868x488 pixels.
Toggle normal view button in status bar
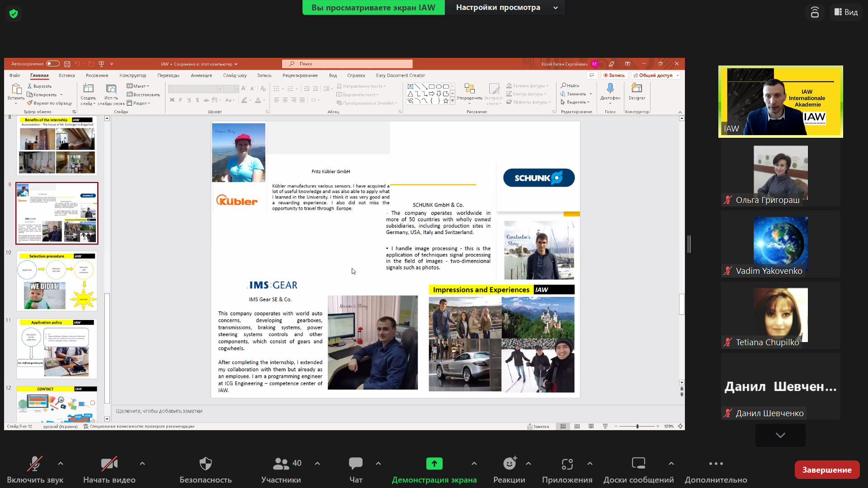coord(563,426)
